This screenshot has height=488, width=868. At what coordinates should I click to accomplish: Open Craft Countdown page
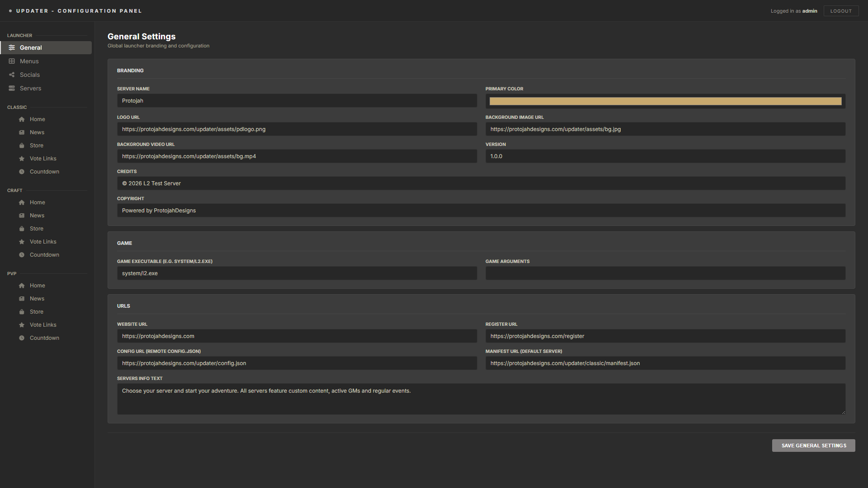click(46, 255)
